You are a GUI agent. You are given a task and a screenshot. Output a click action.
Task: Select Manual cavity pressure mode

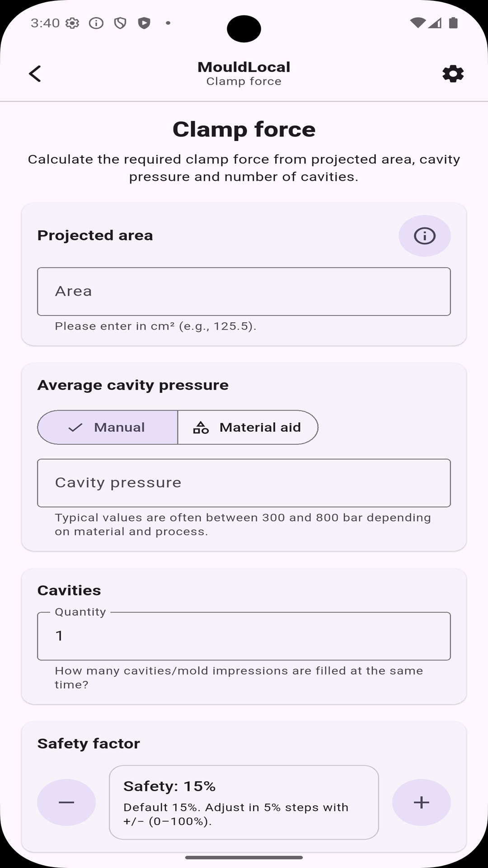[108, 427]
